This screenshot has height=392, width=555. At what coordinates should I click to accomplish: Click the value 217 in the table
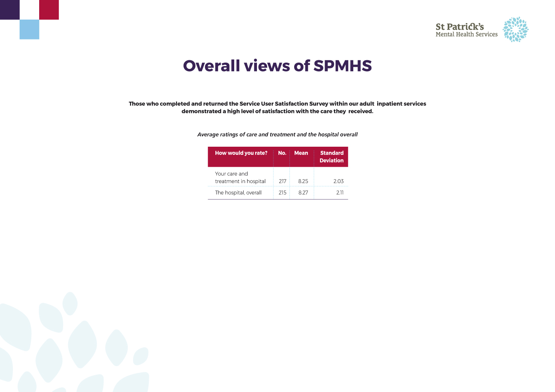pyautogui.click(x=282, y=181)
